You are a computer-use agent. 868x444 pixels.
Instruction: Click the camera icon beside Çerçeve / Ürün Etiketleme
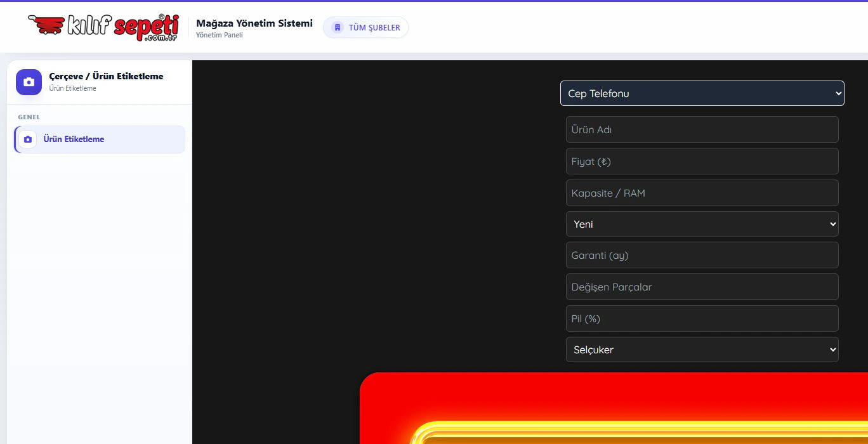click(x=29, y=82)
